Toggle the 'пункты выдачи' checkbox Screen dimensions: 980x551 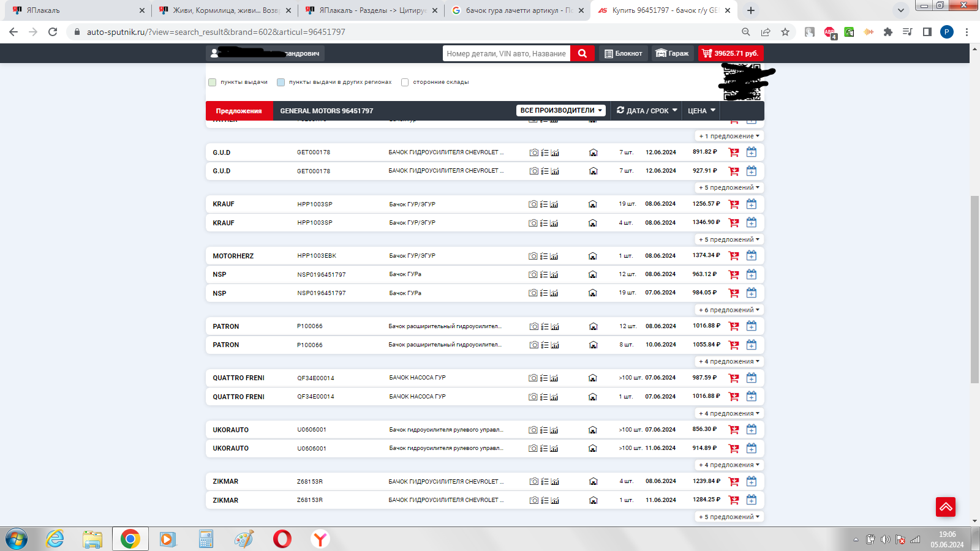coord(213,82)
